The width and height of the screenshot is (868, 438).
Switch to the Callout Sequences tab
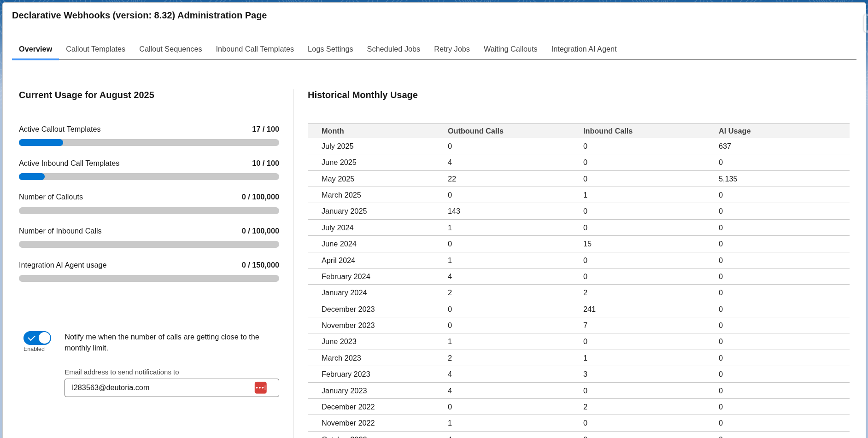[x=170, y=49]
